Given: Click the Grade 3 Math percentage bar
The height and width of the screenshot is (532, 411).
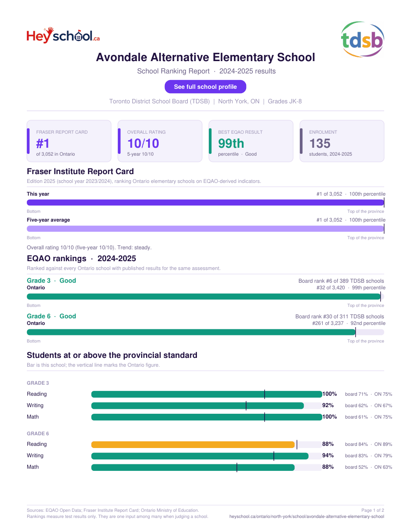Looking at the screenshot, I should 207,417.
